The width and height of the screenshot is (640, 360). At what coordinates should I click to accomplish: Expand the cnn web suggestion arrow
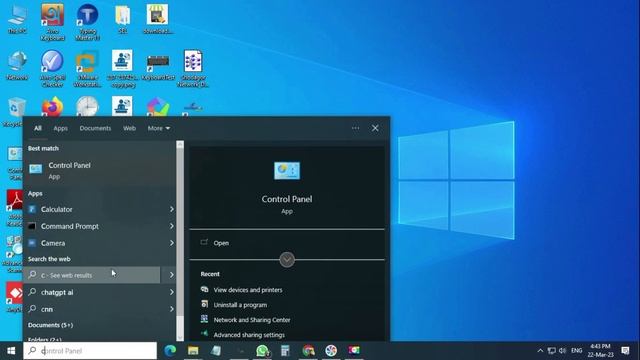coord(171,309)
